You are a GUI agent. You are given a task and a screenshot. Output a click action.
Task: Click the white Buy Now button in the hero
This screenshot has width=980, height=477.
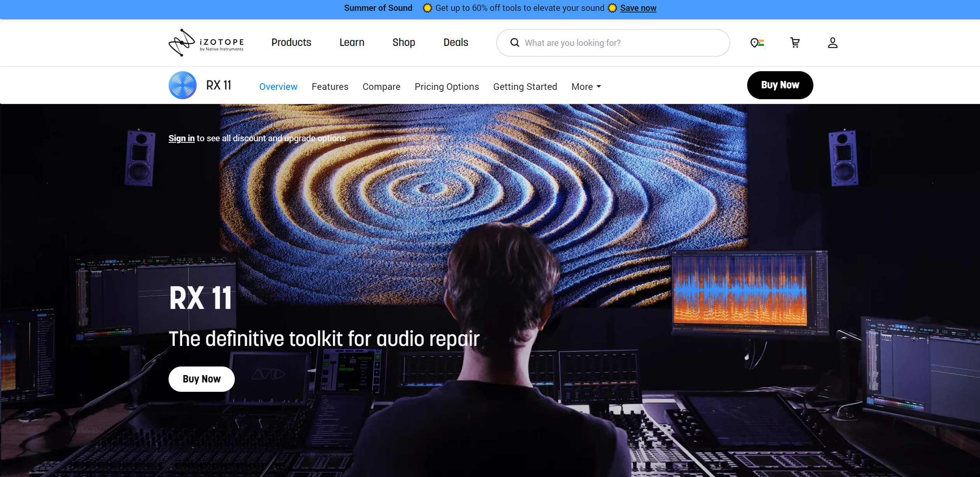201,379
